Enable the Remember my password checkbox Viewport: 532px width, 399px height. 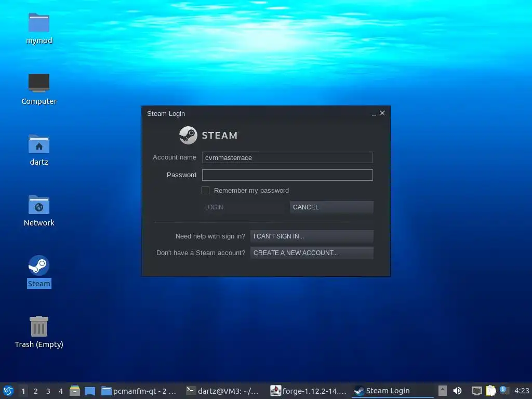tap(205, 190)
